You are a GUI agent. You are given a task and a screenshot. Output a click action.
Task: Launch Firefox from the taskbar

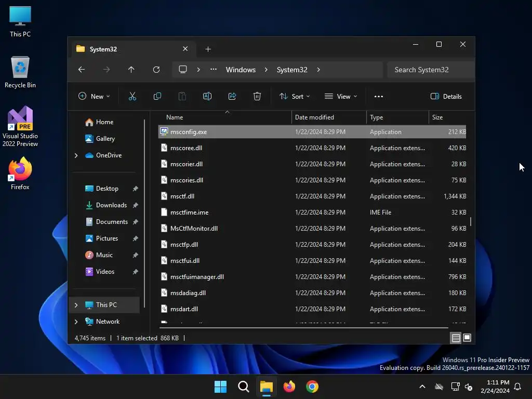tap(289, 387)
